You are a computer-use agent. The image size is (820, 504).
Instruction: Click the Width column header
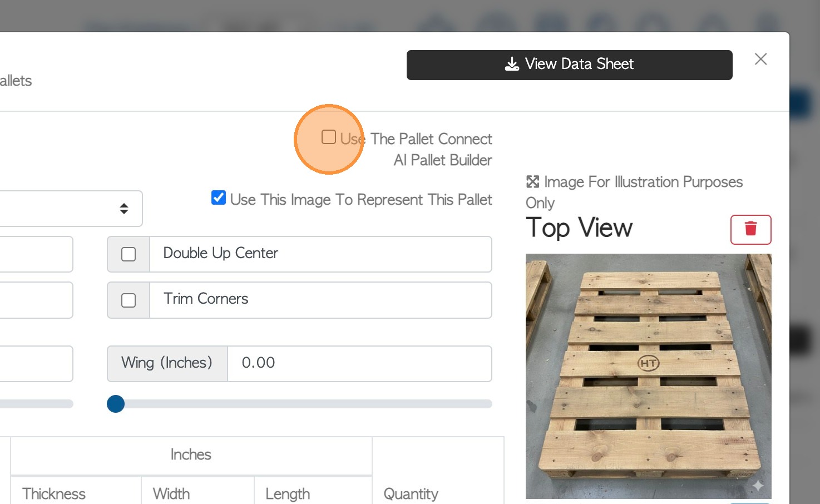[x=171, y=493]
